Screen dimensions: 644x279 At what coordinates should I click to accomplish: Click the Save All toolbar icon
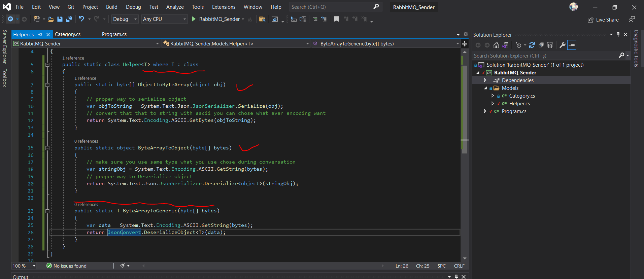[69, 19]
